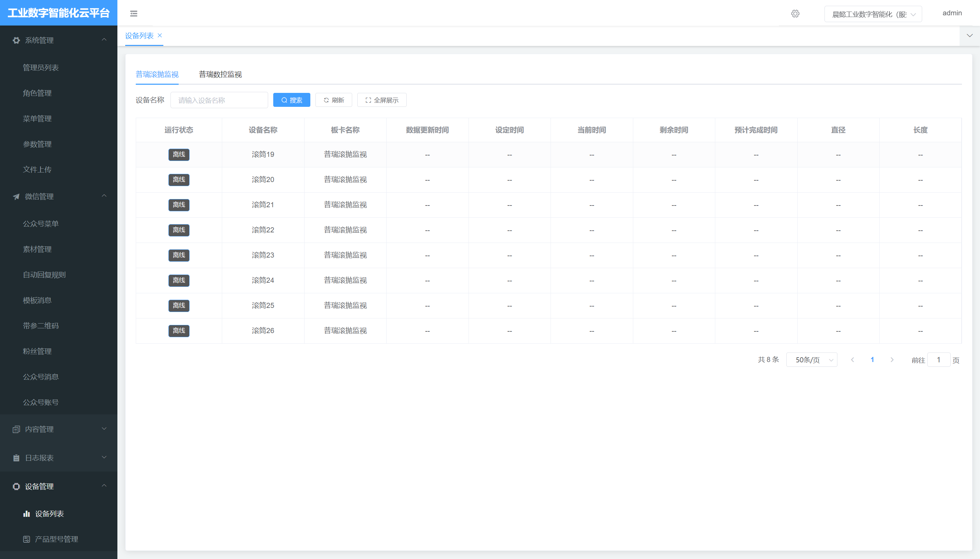Click the 直径 column header
Image resolution: width=980 pixels, height=559 pixels.
[x=838, y=130]
